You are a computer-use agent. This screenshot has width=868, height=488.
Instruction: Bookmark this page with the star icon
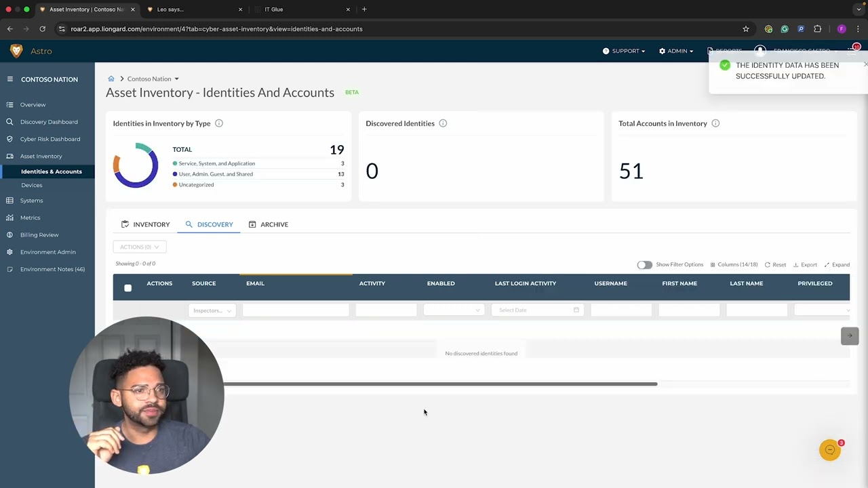tap(746, 29)
